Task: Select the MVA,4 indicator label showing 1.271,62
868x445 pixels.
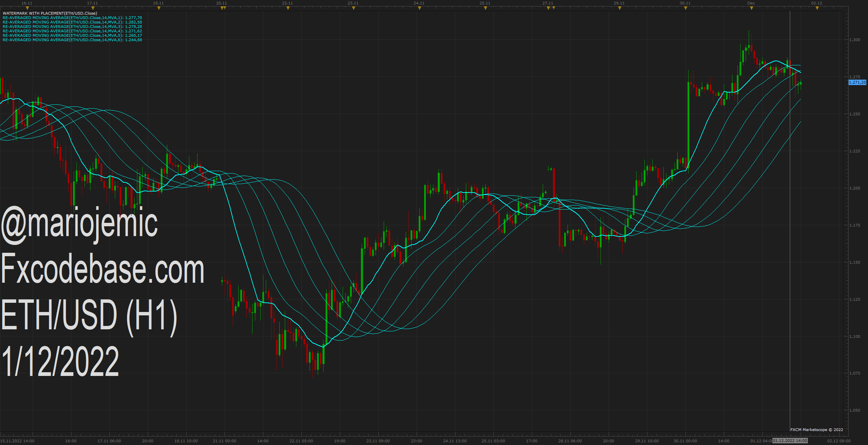Action: tap(72, 31)
